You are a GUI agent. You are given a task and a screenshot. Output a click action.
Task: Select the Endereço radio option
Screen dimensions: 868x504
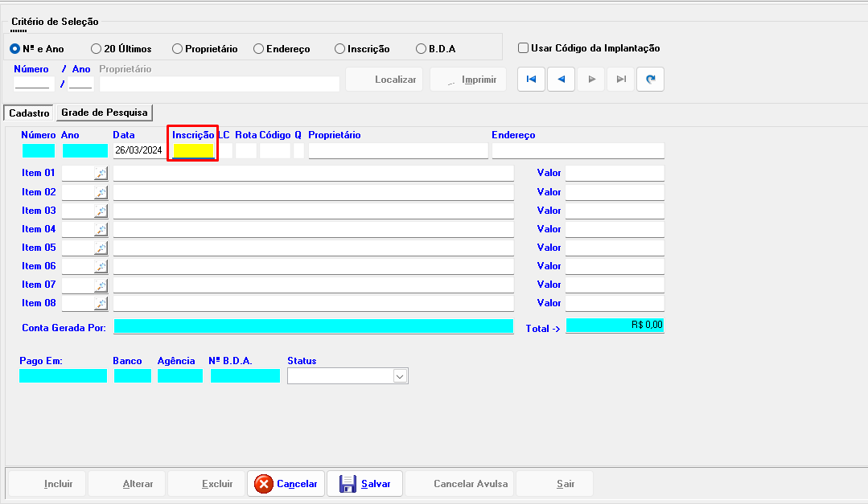[258, 49]
